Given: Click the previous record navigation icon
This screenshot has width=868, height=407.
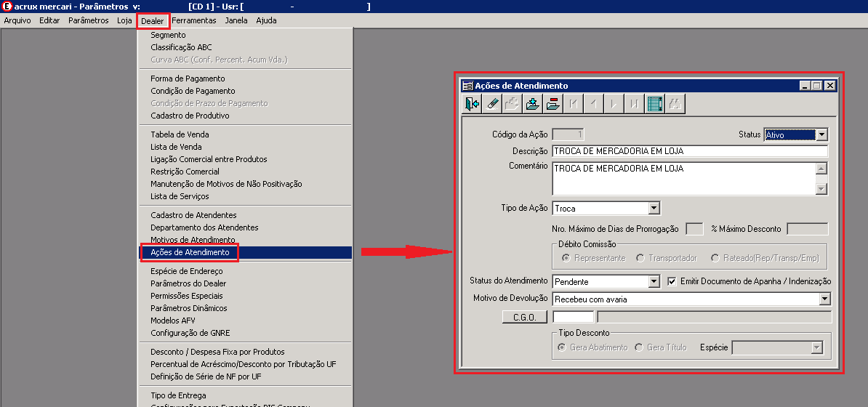Looking at the screenshot, I should 593,103.
